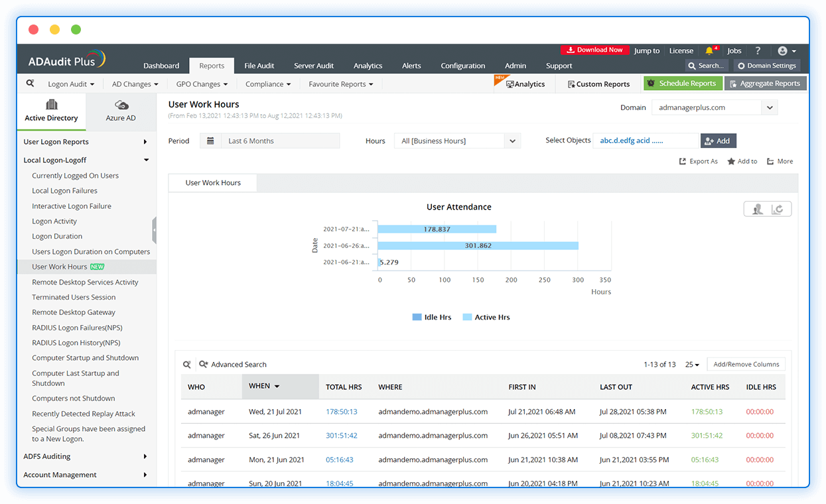This screenshot has width=826, height=504.
Task: Click the License link
Action: pyautogui.click(x=681, y=50)
